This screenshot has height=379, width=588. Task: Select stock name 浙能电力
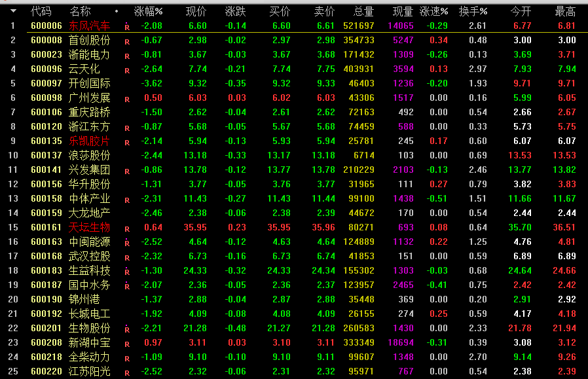(x=89, y=55)
